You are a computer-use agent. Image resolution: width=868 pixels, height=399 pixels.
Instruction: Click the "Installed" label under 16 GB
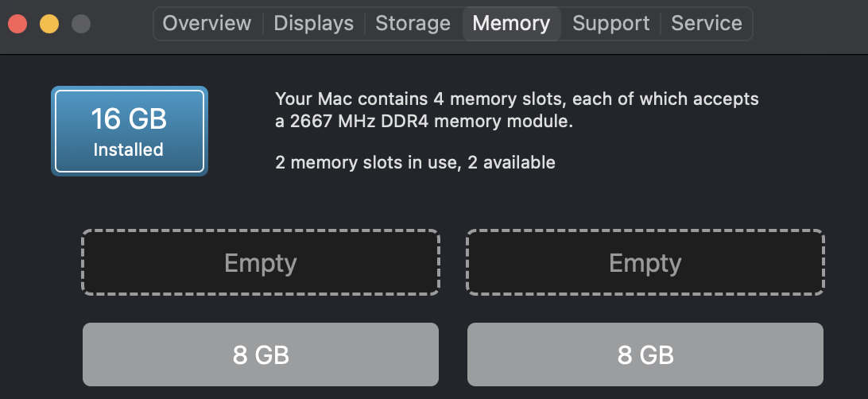(129, 149)
